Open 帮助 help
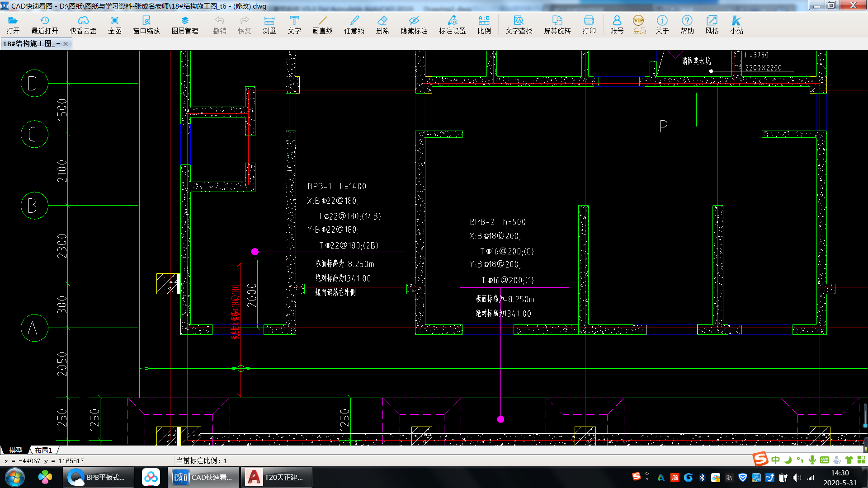Viewport: 868px width, 488px height. coord(687,25)
